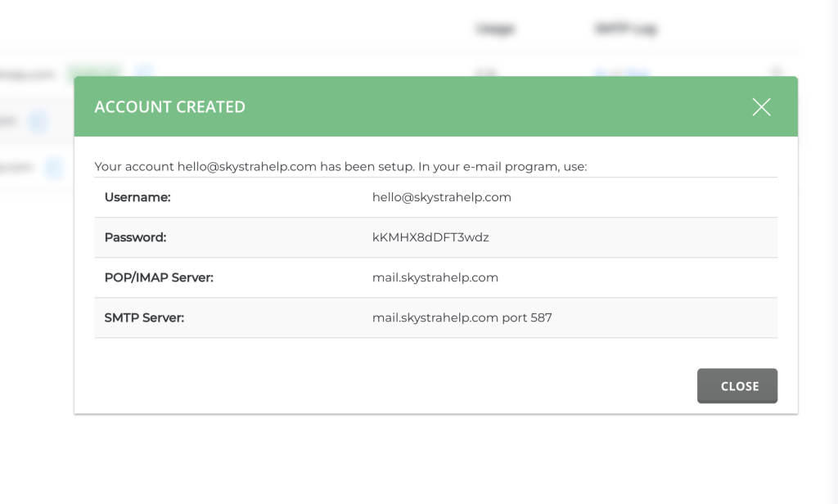Viewport: 838px width, 504px height.
Task: Click the blurred SMTP Log column header
Action: 625,29
